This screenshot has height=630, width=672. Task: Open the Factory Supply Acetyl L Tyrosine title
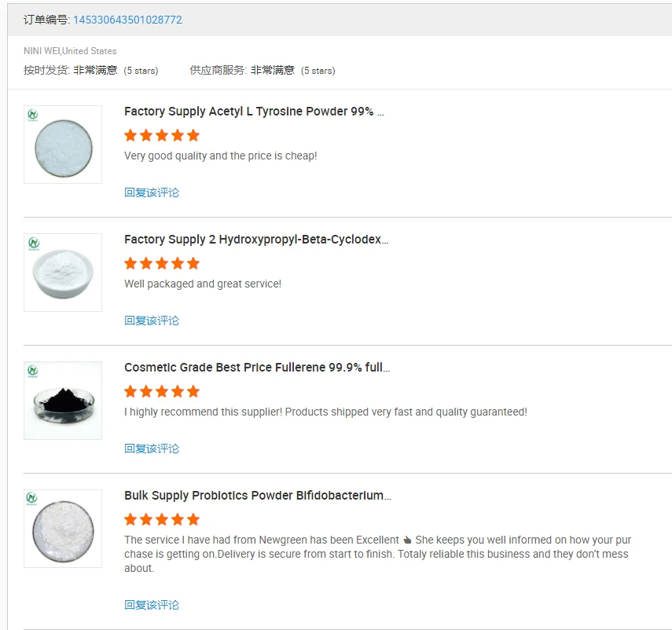(254, 112)
